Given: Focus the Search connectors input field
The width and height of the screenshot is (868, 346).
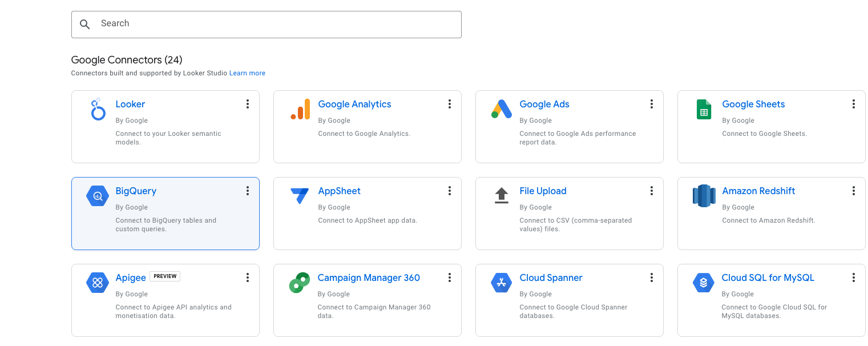Looking at the screenshot, I should [266, 24].
